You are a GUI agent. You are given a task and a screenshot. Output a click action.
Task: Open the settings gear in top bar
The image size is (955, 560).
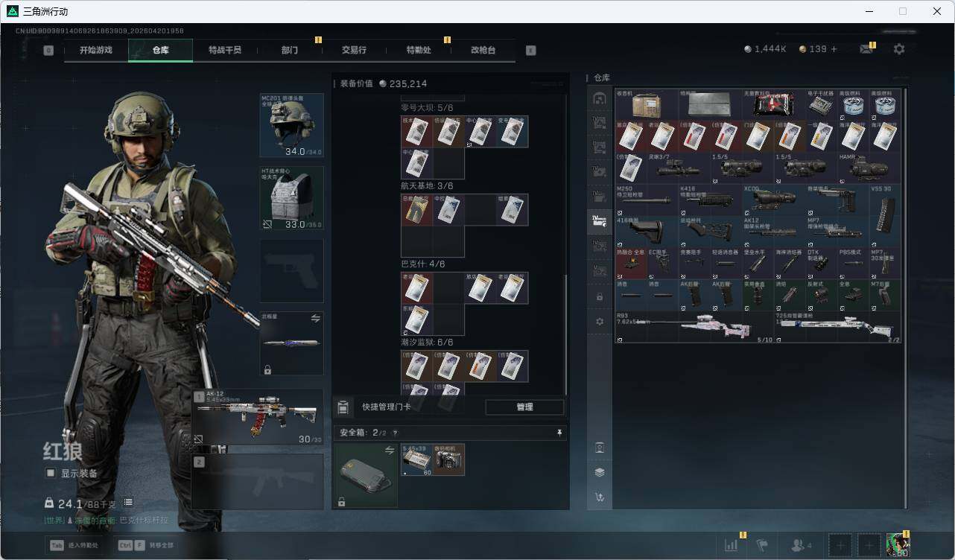point(899,49)
